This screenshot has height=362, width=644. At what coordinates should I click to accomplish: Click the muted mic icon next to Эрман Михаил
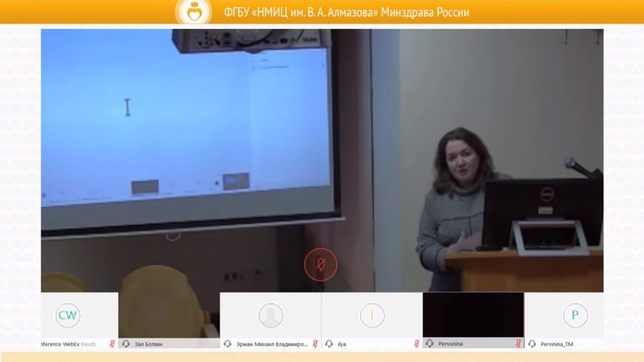coord(315,344)
